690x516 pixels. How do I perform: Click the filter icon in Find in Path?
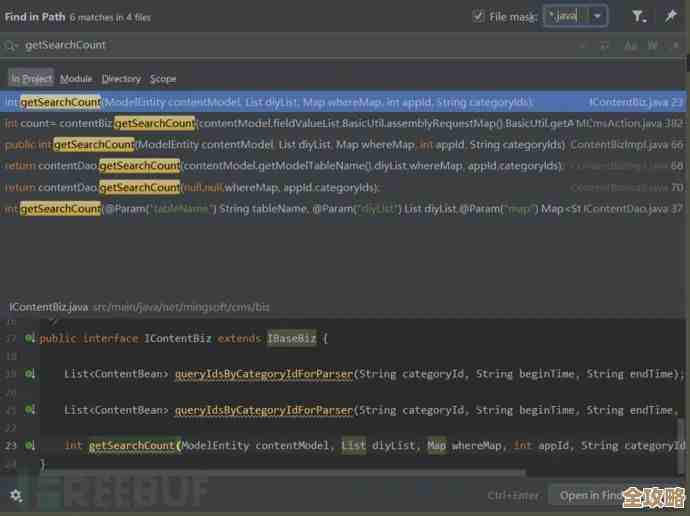[639, 16]
